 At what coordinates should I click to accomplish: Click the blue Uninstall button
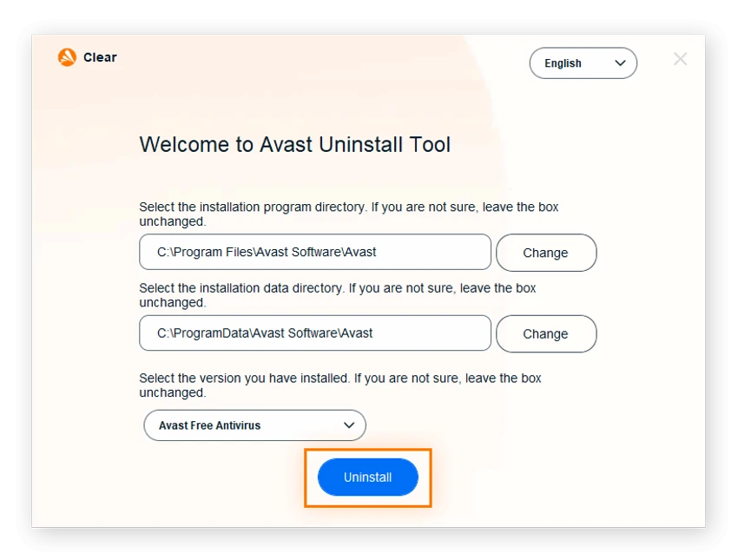pyautogui.click(x=367, y=478)
